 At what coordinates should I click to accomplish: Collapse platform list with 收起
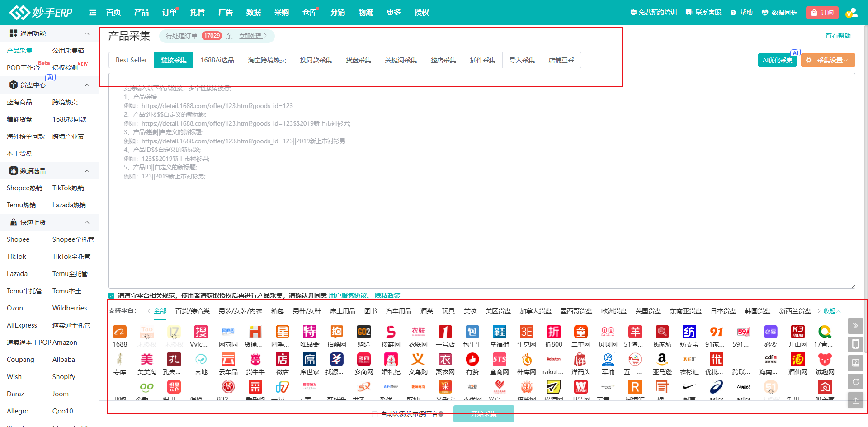pyautogui.click(x=831, y=311)
